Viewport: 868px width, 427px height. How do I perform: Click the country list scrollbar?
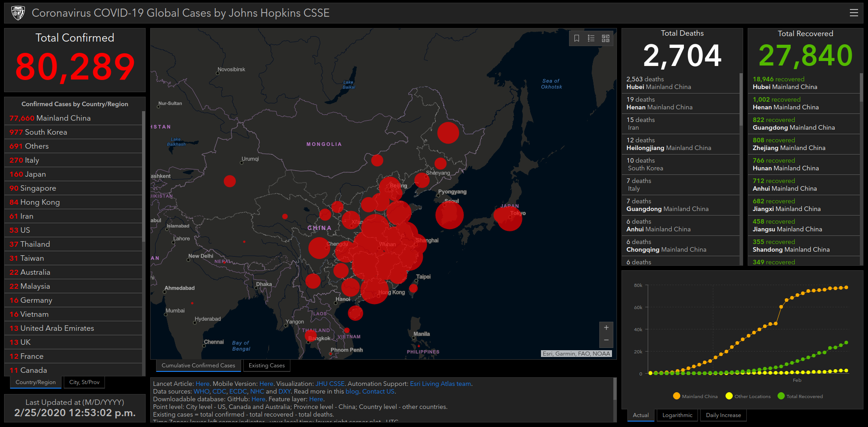(x=144, y=176)
